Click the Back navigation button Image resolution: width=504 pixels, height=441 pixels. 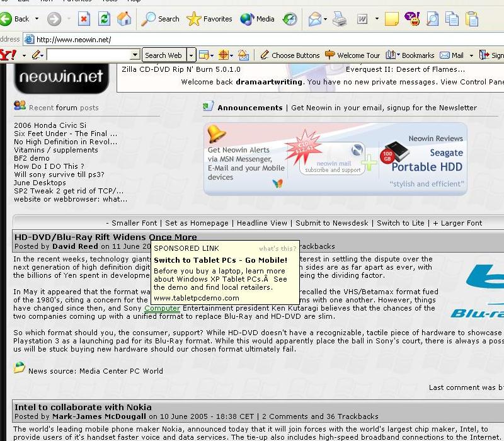15,19
